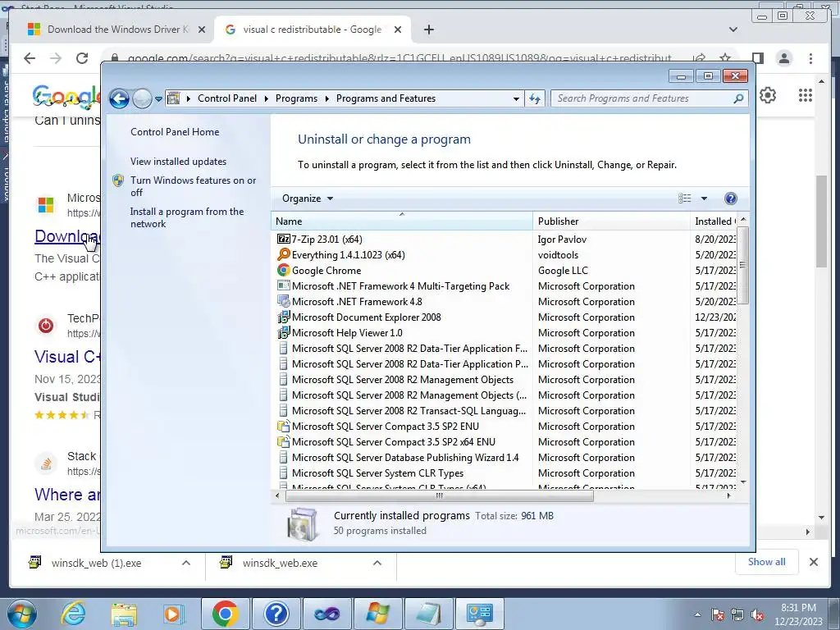This screenshot has width=840, height=630.
Task: Click Install a program from the network
Action: pos(187,217)
